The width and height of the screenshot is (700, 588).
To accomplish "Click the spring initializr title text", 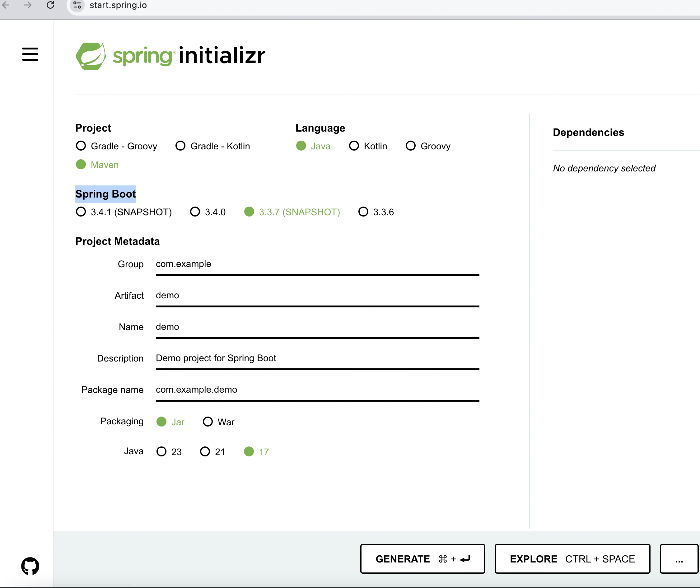I will (189, 56).
